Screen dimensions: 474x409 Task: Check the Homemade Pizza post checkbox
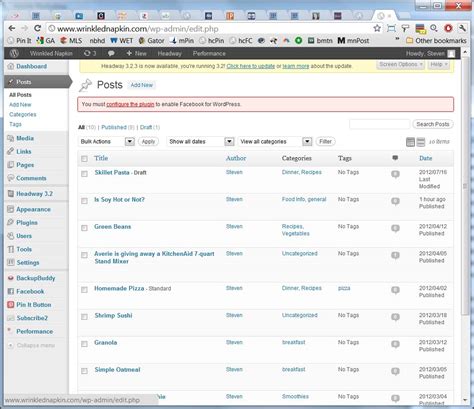84,290
